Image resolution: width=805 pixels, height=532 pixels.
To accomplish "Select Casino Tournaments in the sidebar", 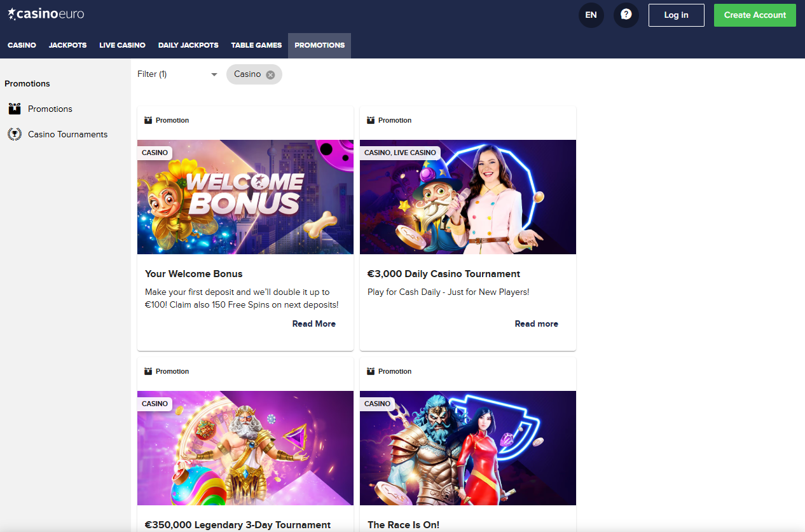I will coord(68,134).
